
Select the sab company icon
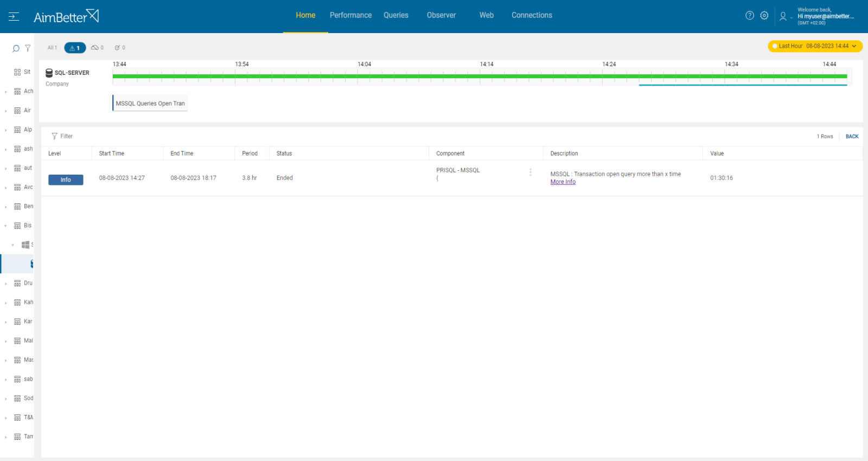coord(17,380)
